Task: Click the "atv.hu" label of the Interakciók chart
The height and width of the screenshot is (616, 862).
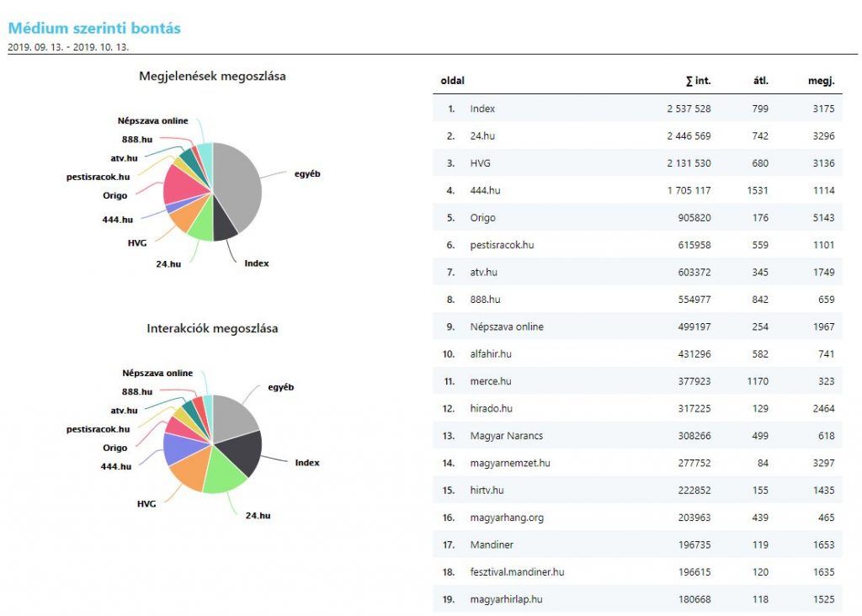Action: (x=124, y=411)
